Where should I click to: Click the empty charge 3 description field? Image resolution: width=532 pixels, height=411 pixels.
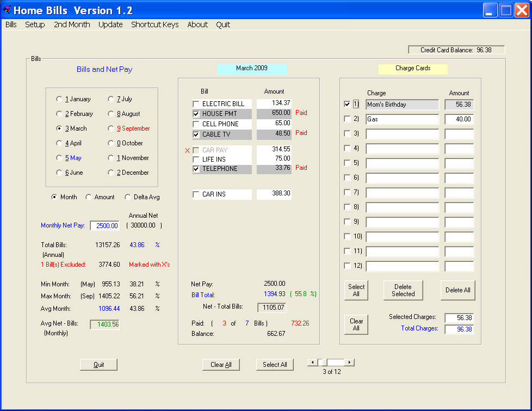point(402,134)
